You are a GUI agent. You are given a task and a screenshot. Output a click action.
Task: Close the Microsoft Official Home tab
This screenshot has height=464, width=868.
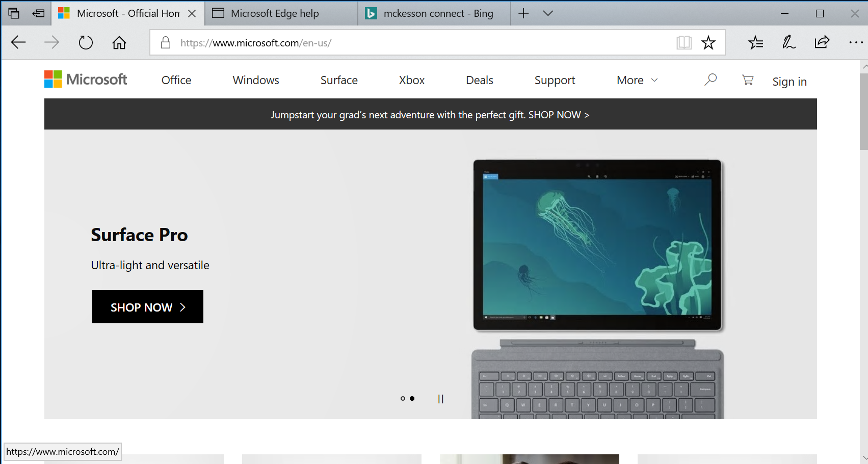192,14
